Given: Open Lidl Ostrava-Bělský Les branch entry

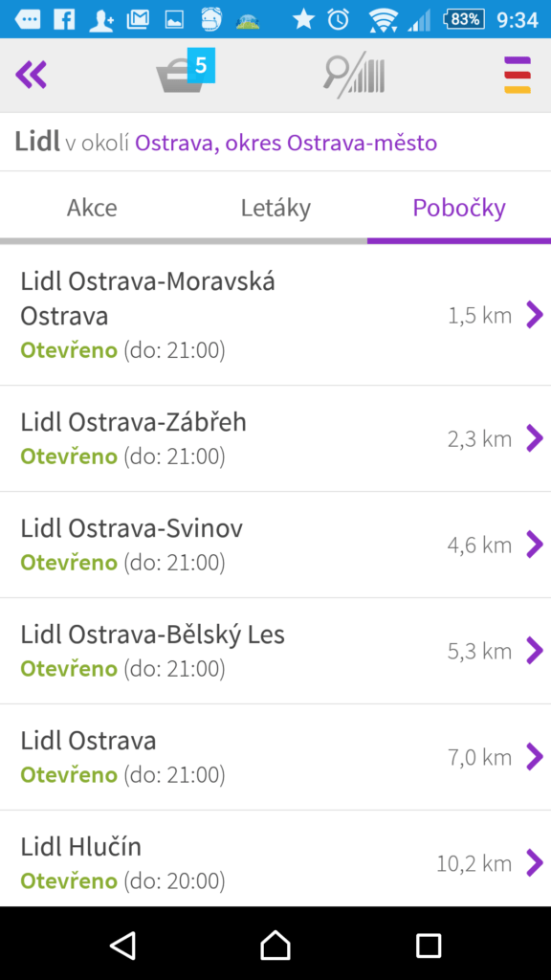Looking at the screenshot, I should (x=275, y=651).
